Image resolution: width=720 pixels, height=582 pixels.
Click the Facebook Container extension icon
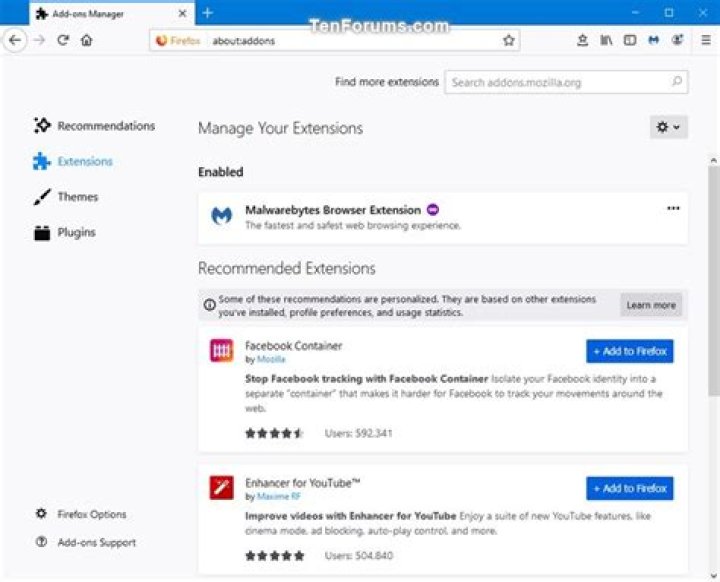click(222, 351)
